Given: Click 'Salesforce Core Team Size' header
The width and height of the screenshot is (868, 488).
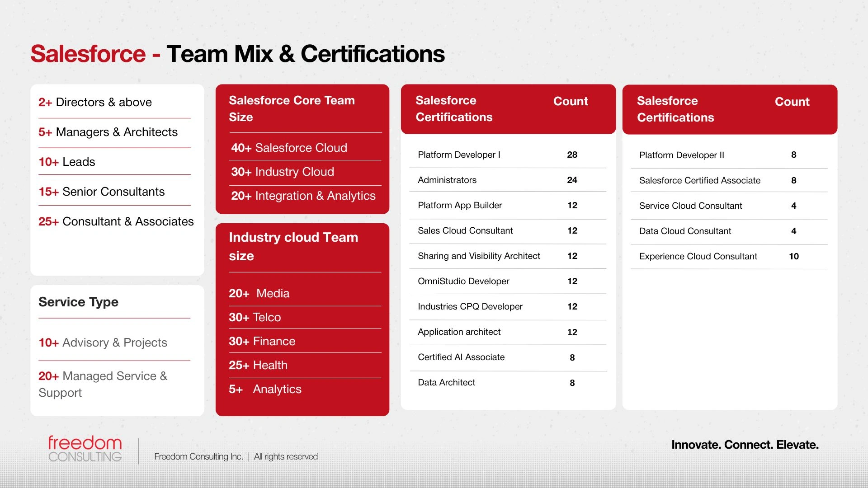Looking at the screenshot, I should [292, 108].
